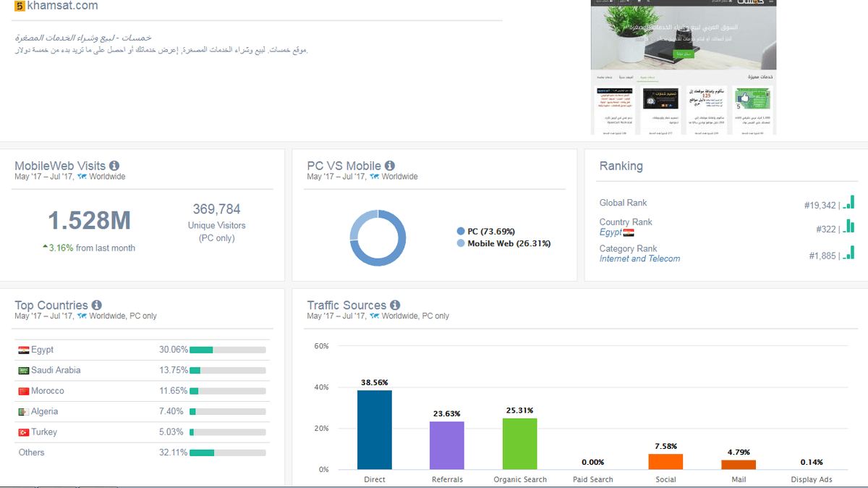Open the Egypt country rank link
This screenshot has height=488, width=868.
click(610, 232)
